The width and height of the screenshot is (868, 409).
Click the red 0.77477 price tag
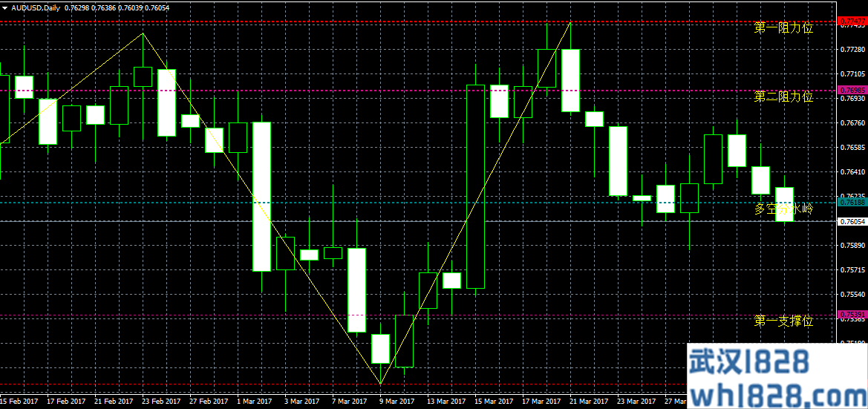coord(852,22)
